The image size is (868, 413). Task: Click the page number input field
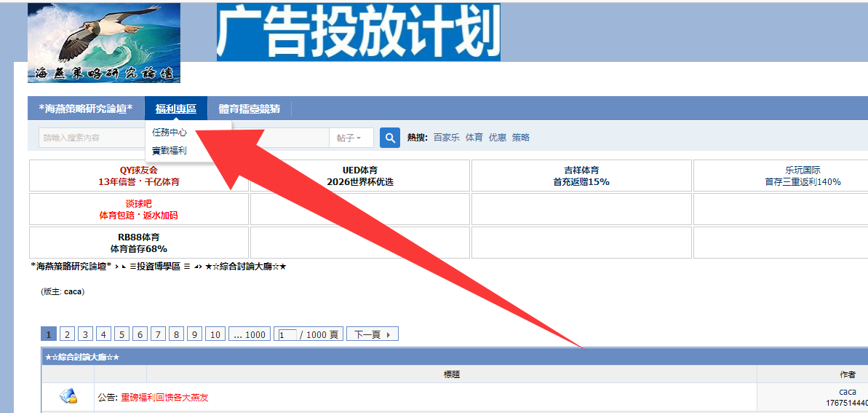coord(287,334)
